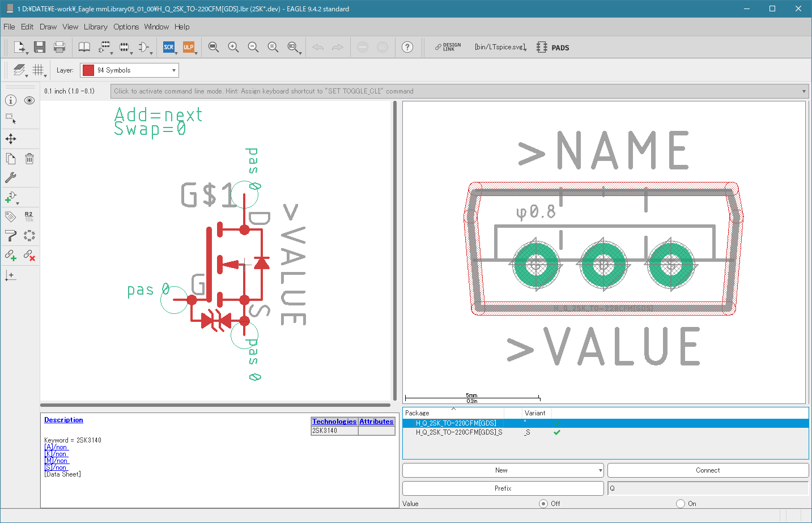Select the Value Off radio button
Image resolution: width=812 pixels, height=523 pixels.
543,503
